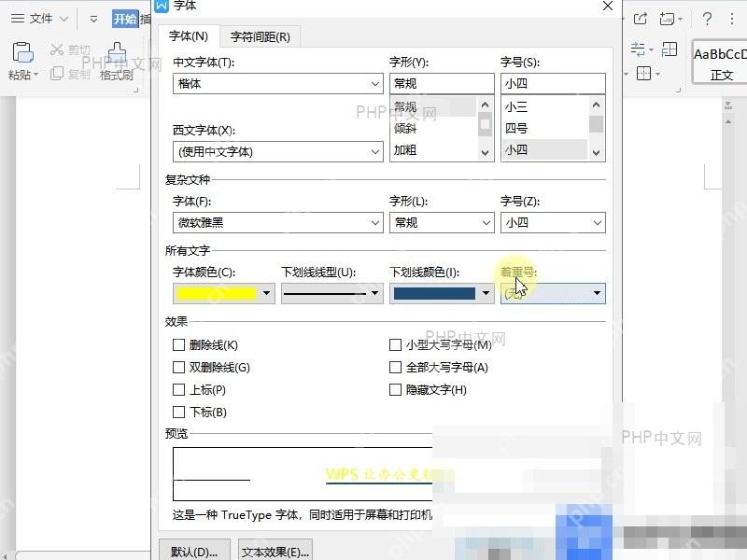
Task: Select the Format Painter brush icon
Action: (x=118, y=53)
